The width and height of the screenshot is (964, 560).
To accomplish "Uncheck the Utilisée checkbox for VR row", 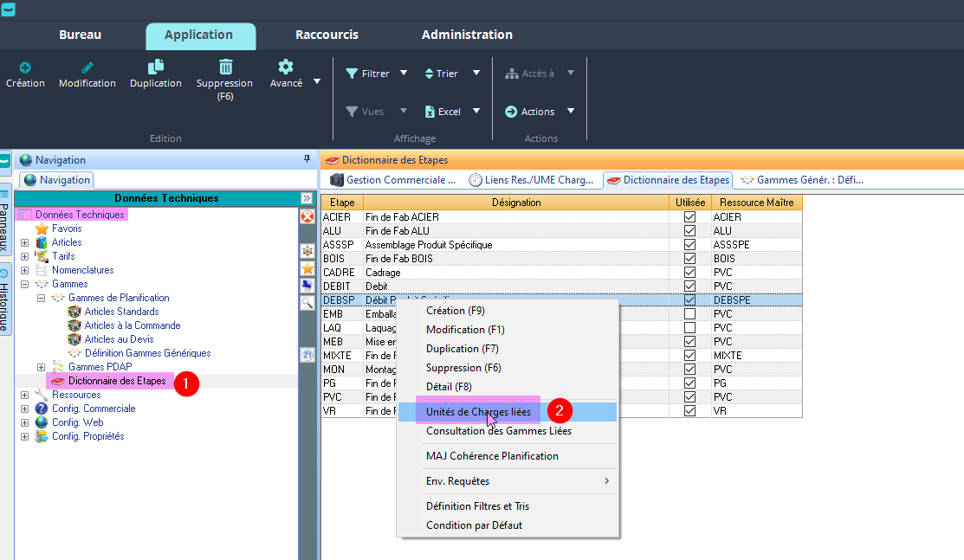I will (689, 411).
